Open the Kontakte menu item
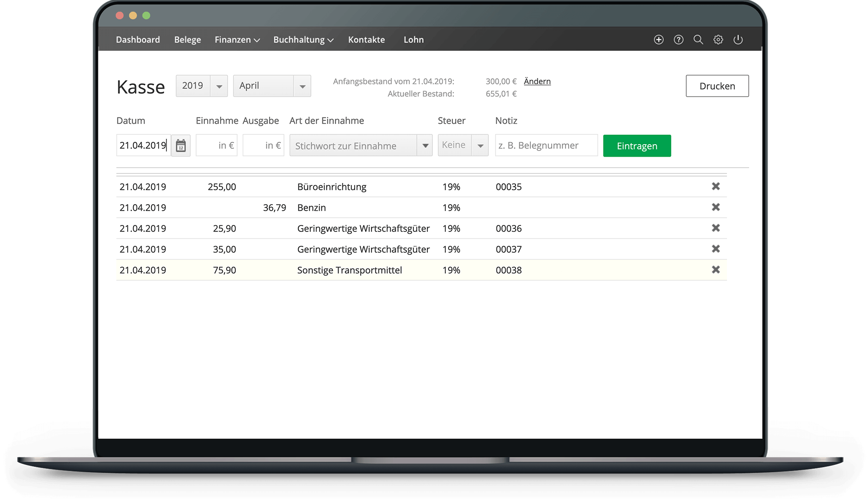Screen dimensions: 868x499 [x=366, y=40]
